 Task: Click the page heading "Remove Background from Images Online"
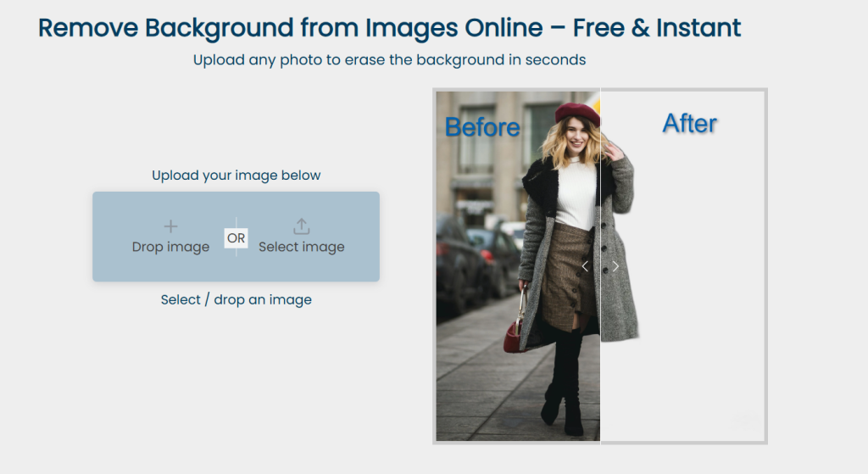coord(389,28)
